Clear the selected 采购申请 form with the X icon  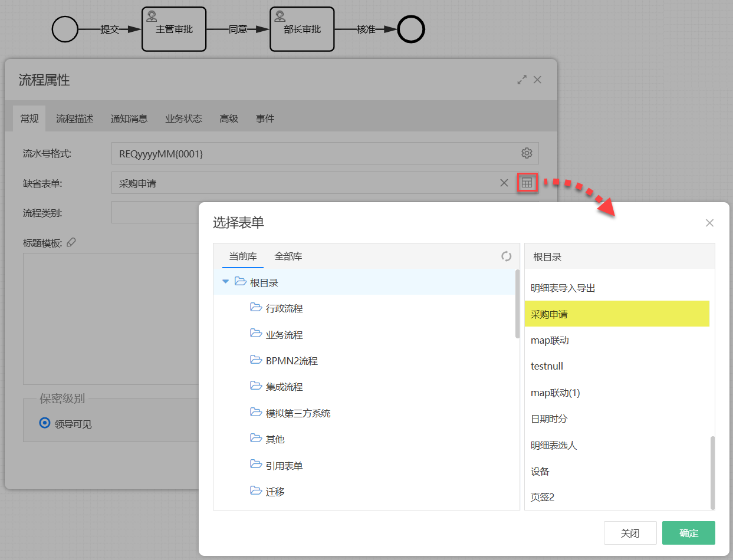pyautogui.click(x=504, y=183)
